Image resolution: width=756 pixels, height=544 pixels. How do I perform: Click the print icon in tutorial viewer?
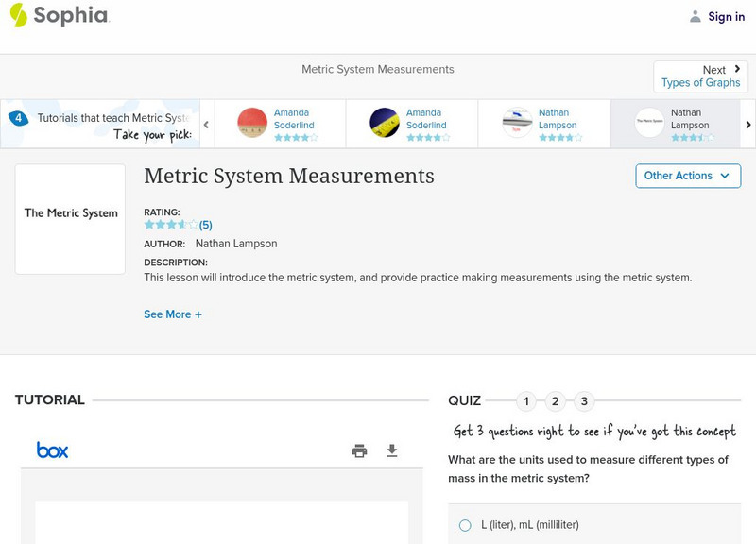tap(359, 450)
